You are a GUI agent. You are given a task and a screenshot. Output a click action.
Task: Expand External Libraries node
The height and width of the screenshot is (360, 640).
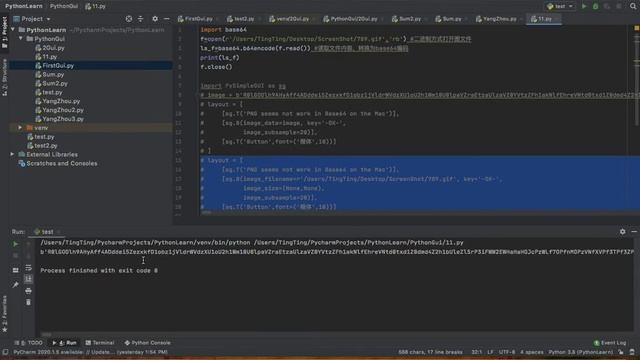coord(12,155)
